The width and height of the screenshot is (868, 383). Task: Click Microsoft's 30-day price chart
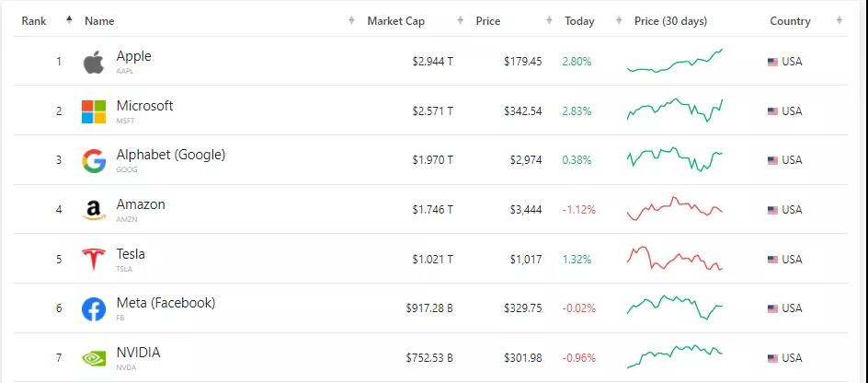(x=675, y=110)
